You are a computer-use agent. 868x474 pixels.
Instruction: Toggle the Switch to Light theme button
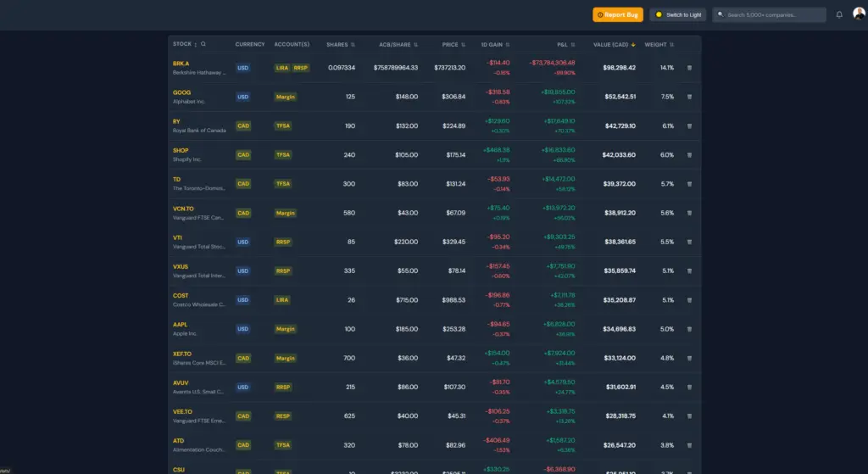678,14
